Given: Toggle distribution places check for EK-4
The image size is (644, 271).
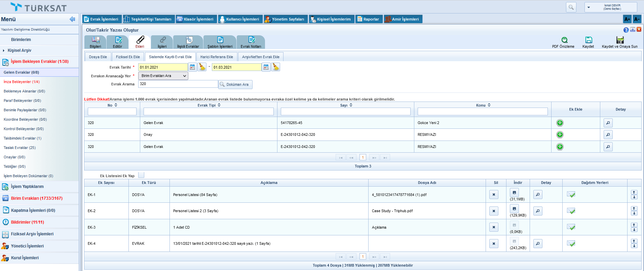Looking at the screenshot, I should (x=571, y=243).
